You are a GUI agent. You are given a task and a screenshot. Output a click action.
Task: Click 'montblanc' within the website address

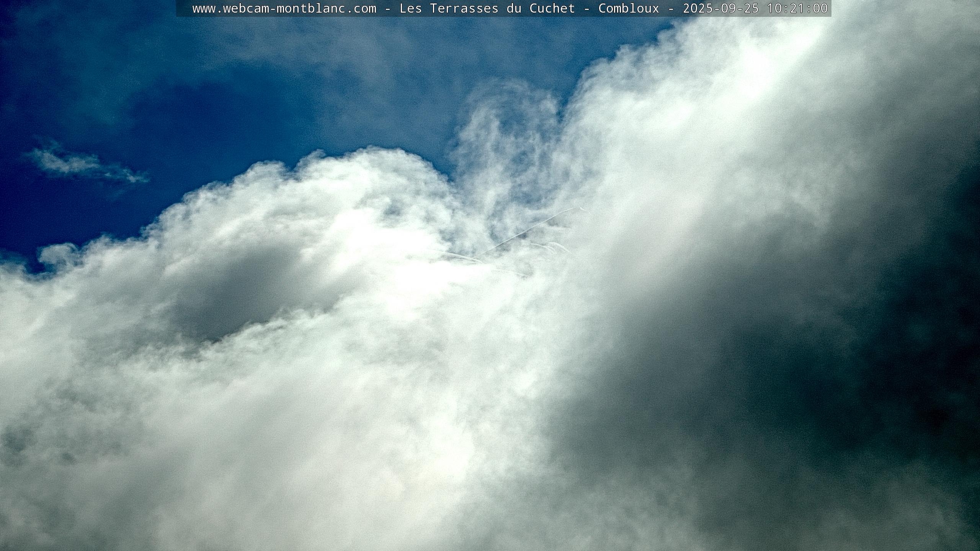[311, 8]
